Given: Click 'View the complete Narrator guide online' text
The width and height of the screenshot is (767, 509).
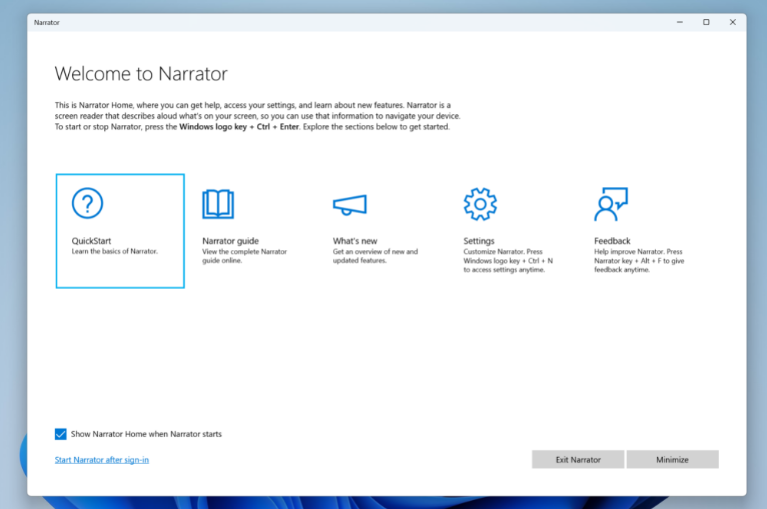Looking at the screenshot, I should pos(245,256).
